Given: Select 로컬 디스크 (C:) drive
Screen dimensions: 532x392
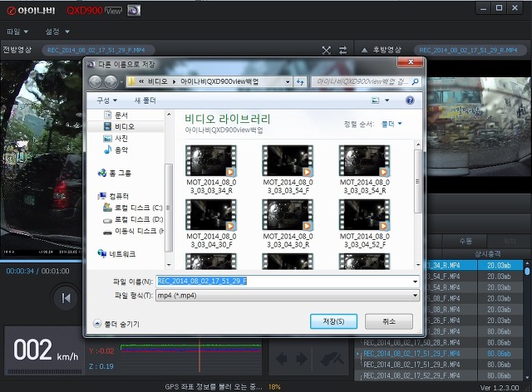Looking at the screenshot, I should coord(133,208).
